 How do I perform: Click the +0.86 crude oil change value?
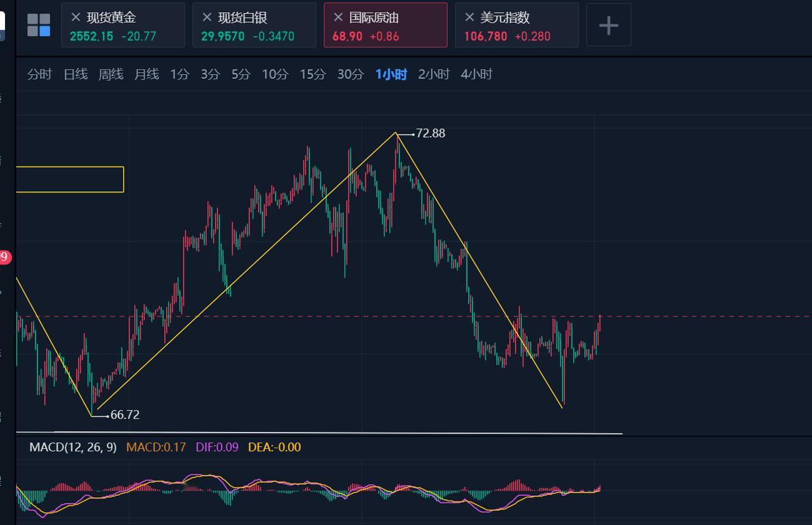click(x=384, y=36)
